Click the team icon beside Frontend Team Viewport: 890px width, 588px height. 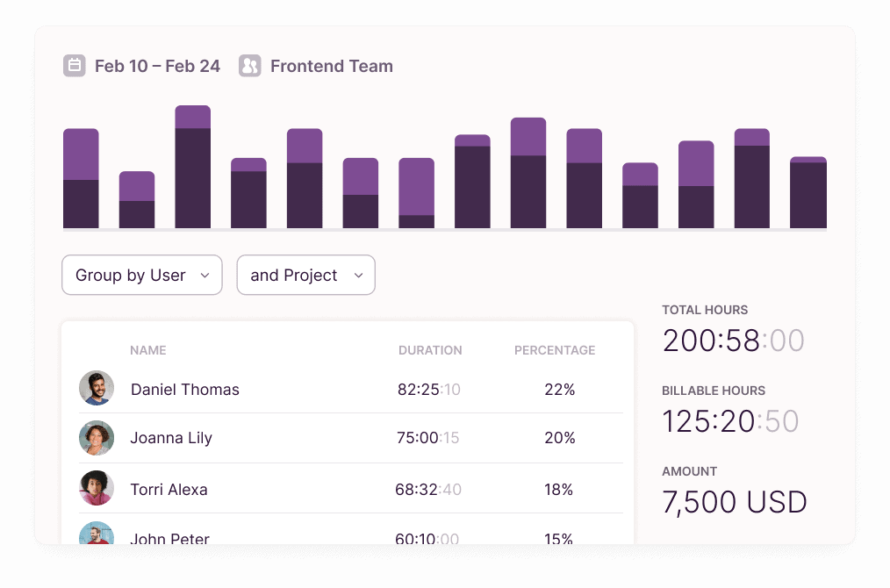tap(250, 66)
